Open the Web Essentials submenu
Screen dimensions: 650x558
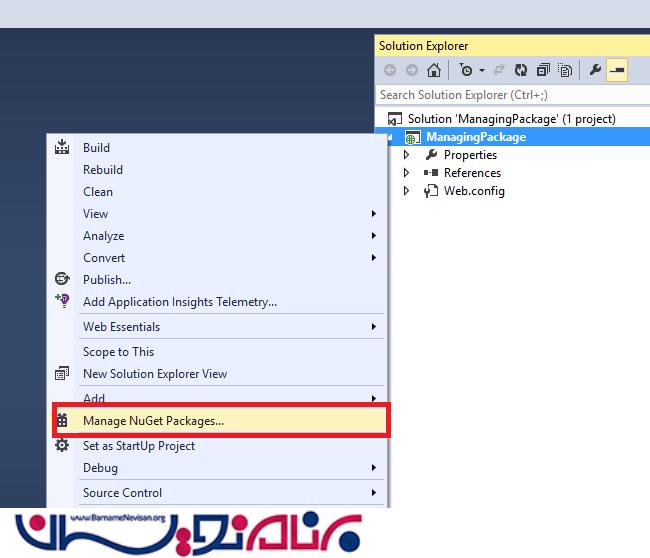point(218,327)
